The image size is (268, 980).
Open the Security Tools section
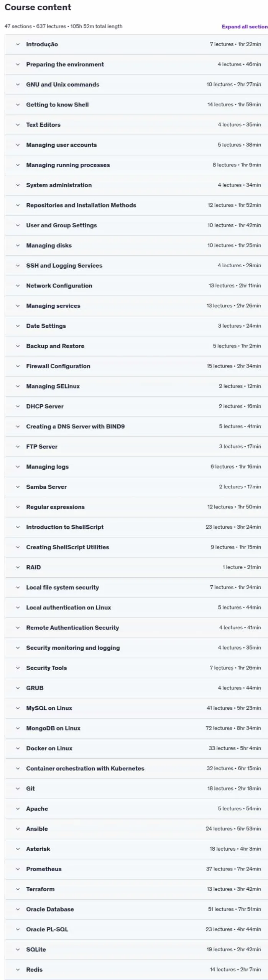point(136,668)
